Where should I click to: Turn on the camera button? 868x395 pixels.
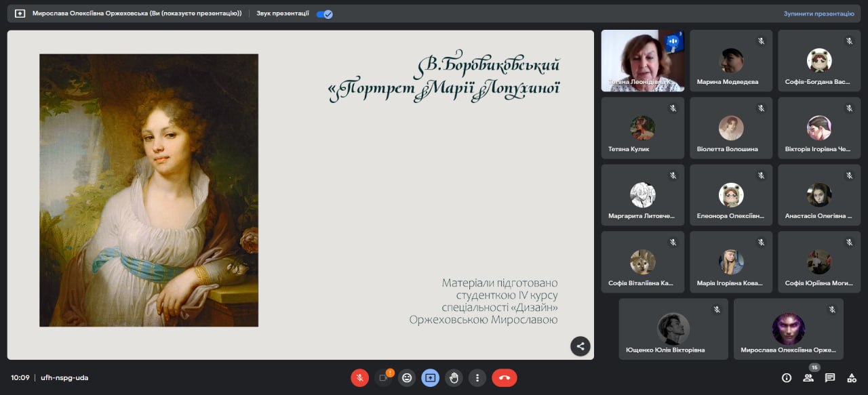coord(383,377)
